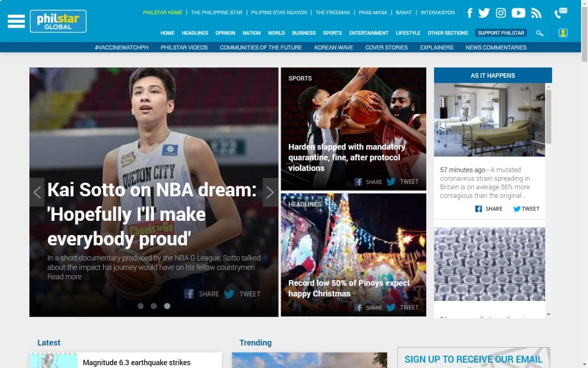Expand Other Sections menu
This screenshot has width=588, height=368.
pos(448,33)
